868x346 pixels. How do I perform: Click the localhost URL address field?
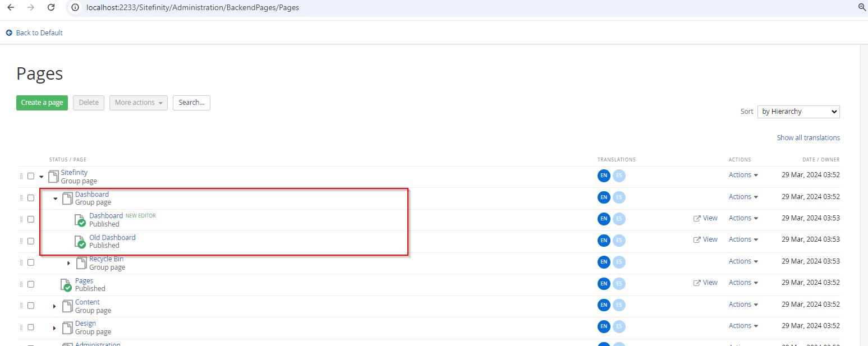click(192, 8)
